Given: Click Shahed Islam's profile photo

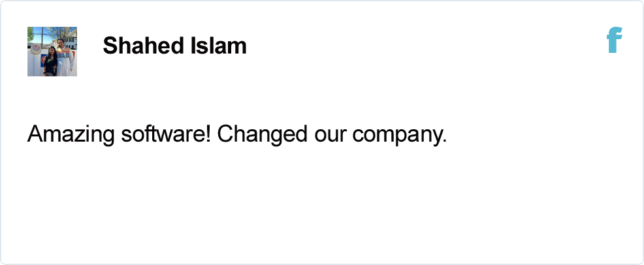Looking at the screenshot, I should (x=52, y=52).
